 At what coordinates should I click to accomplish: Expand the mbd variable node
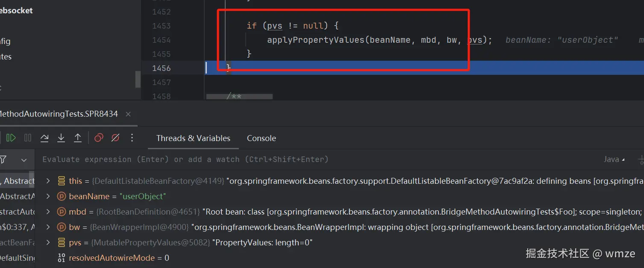(48, 212)
